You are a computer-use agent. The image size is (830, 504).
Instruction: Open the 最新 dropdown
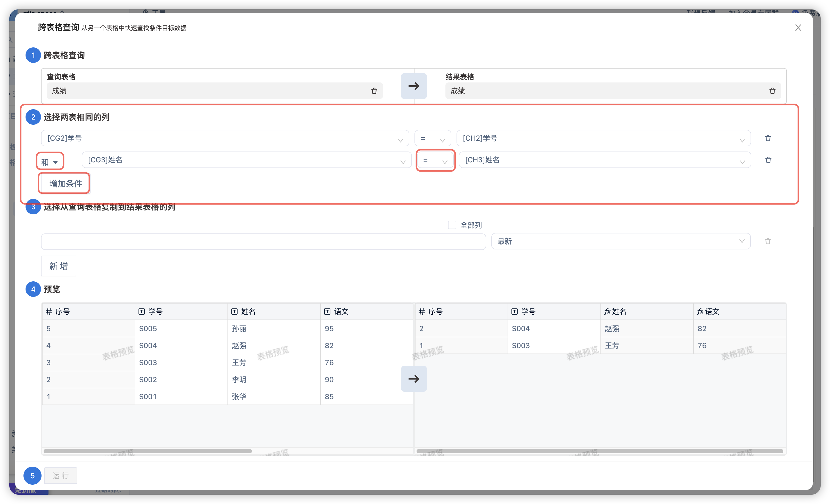(621, 241)
